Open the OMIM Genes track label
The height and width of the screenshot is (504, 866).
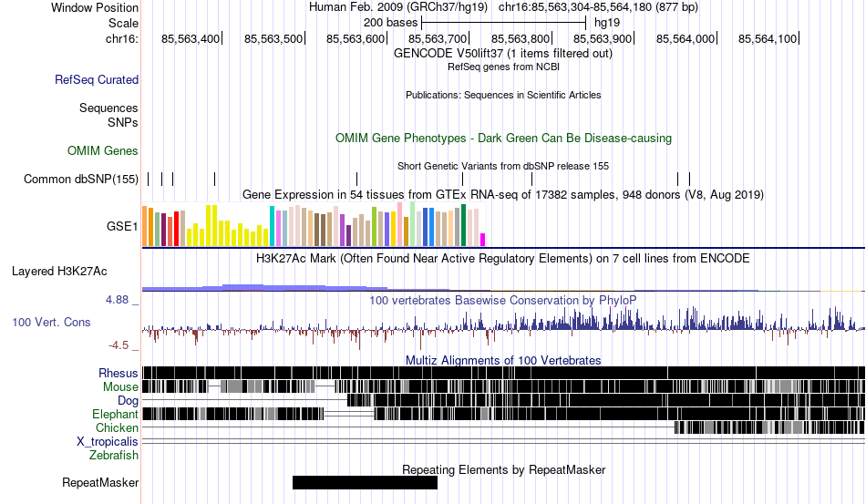pos(103,150)
